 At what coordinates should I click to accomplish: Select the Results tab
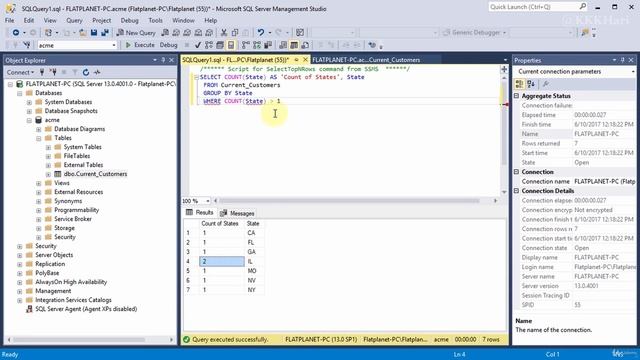pos(200,213)
